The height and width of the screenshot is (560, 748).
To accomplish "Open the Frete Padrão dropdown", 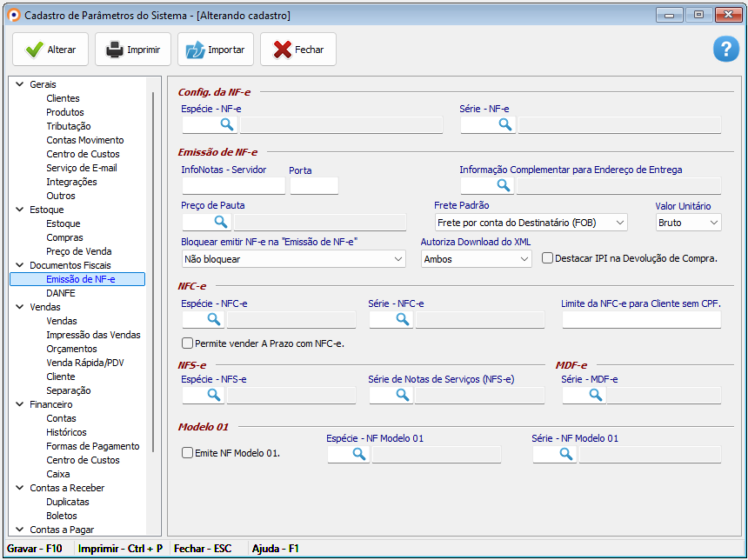I will pyautogui.click(x=531, y=223).
